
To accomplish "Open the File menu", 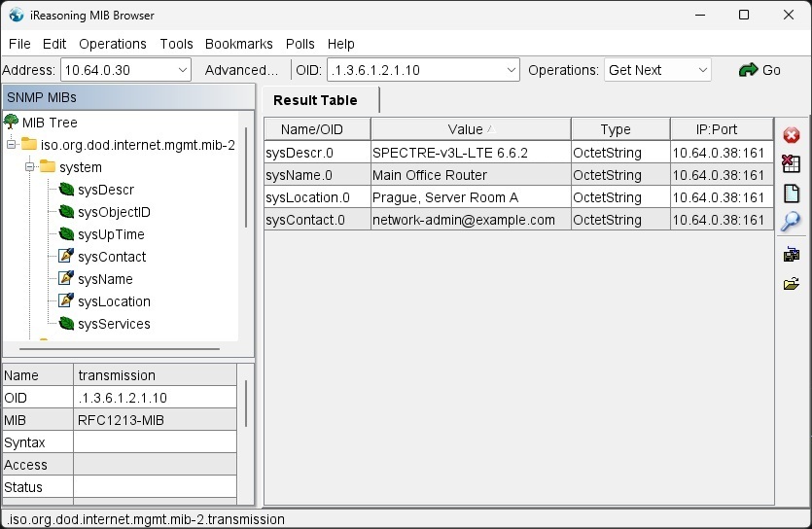I will coord(19,44).
